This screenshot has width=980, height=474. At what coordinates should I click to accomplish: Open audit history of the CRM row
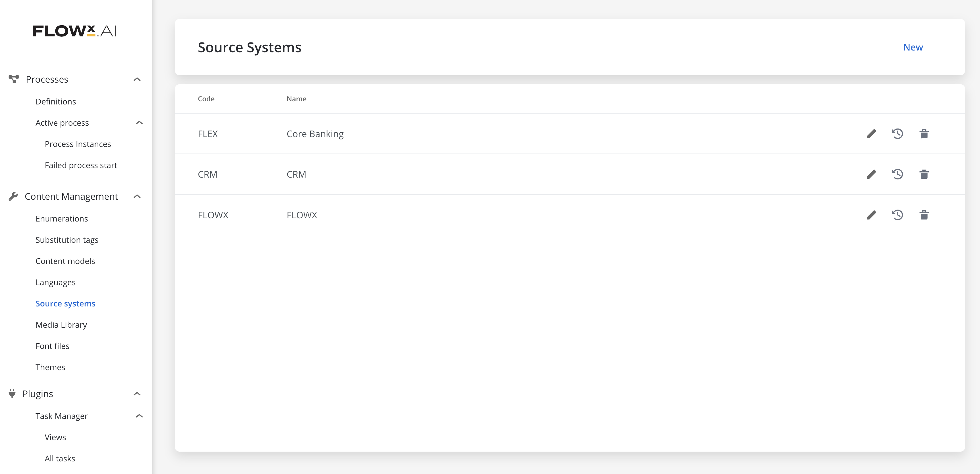coord(897,174)
